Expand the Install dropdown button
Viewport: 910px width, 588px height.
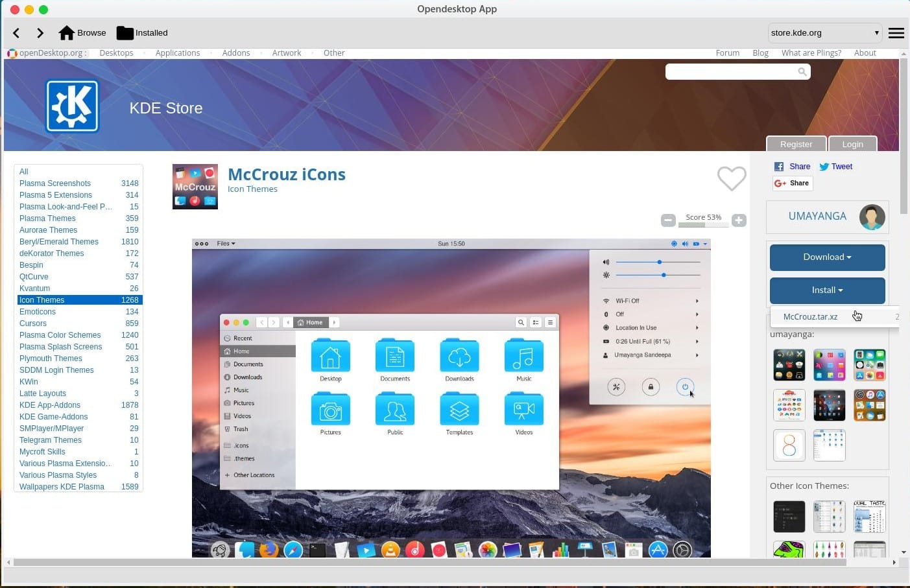tap(827, 290)
